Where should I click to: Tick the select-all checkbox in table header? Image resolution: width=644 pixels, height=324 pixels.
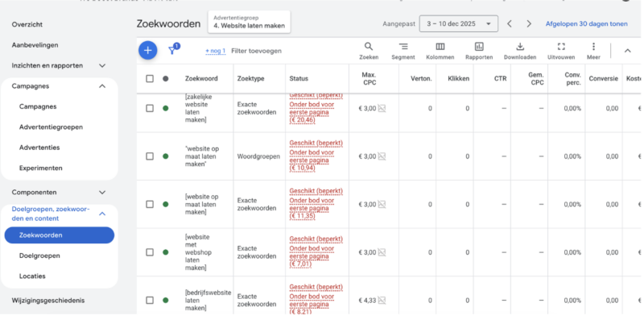click(150, 78)
